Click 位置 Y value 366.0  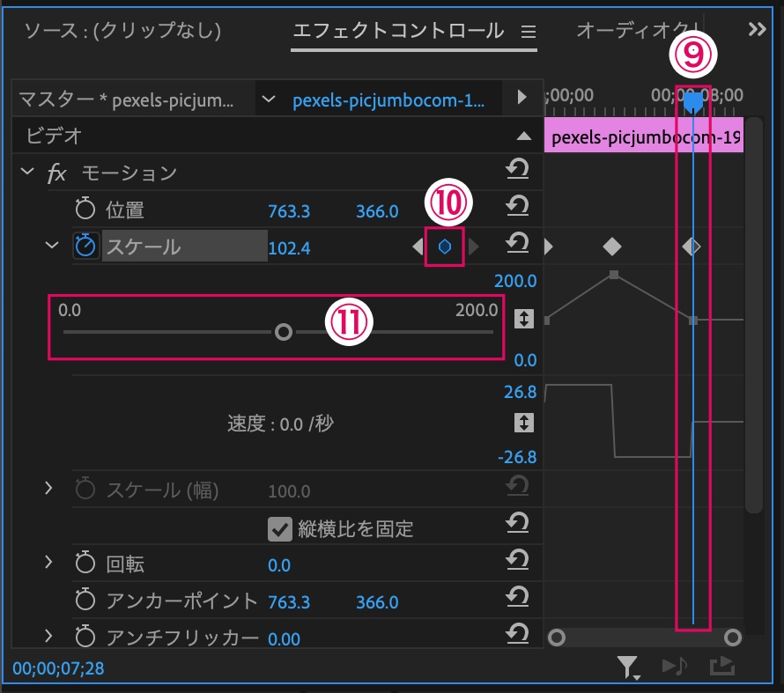pos(377,211)
